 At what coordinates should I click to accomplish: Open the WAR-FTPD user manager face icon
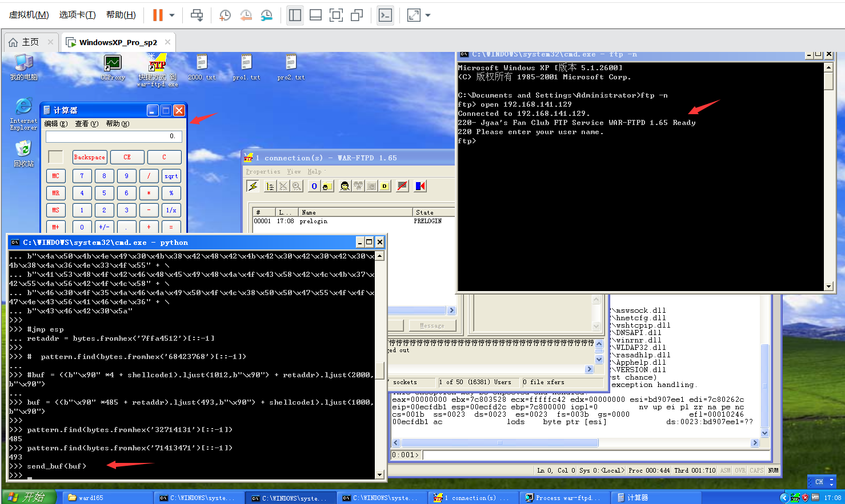[x=345, y=186]
